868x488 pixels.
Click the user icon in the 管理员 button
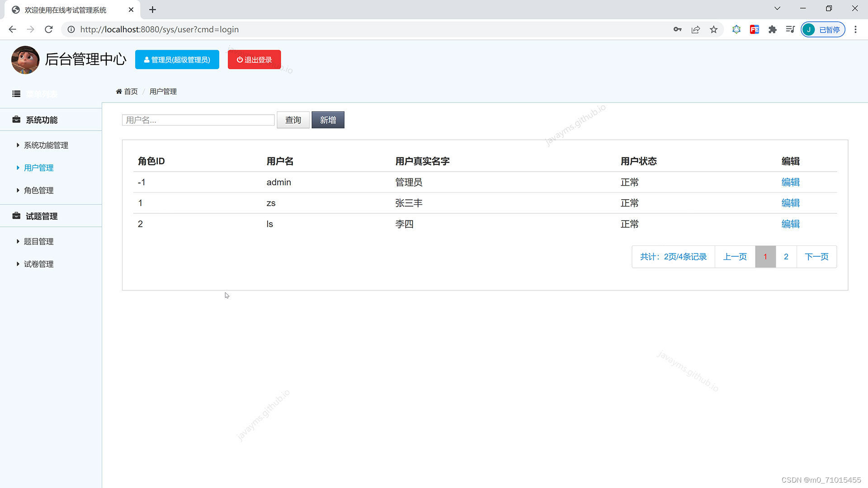tap(146, 59)
